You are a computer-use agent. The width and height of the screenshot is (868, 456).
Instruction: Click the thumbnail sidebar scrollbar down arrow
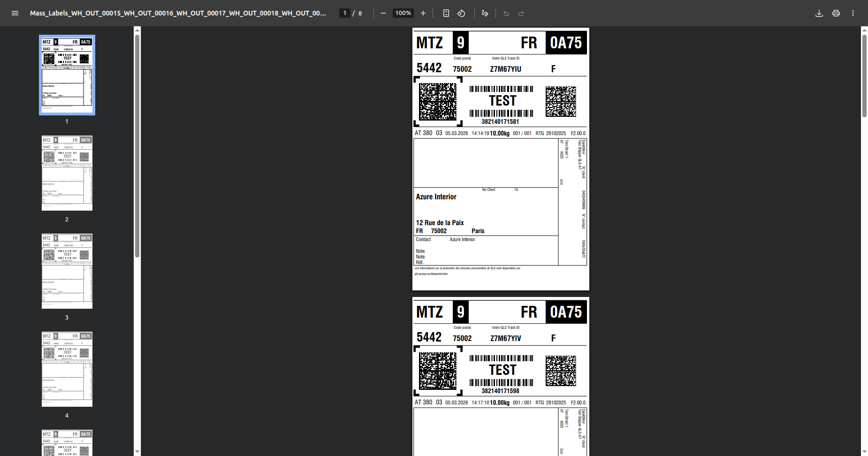tap(137, 451)
